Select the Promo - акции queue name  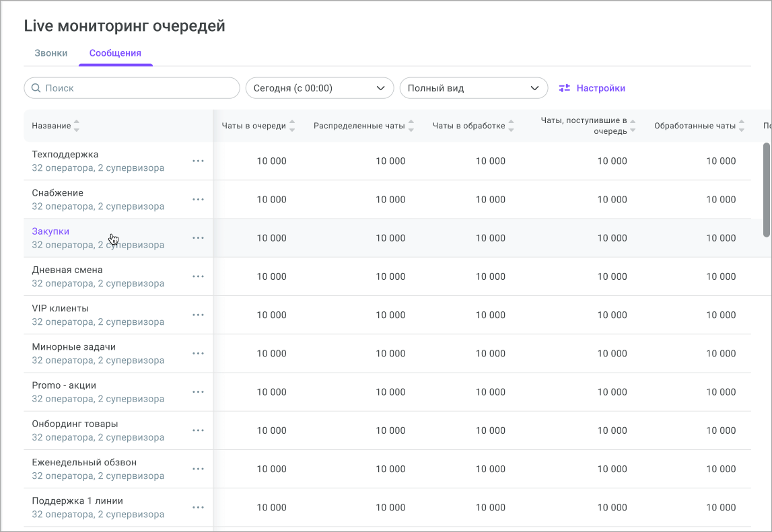click(64, 385)
